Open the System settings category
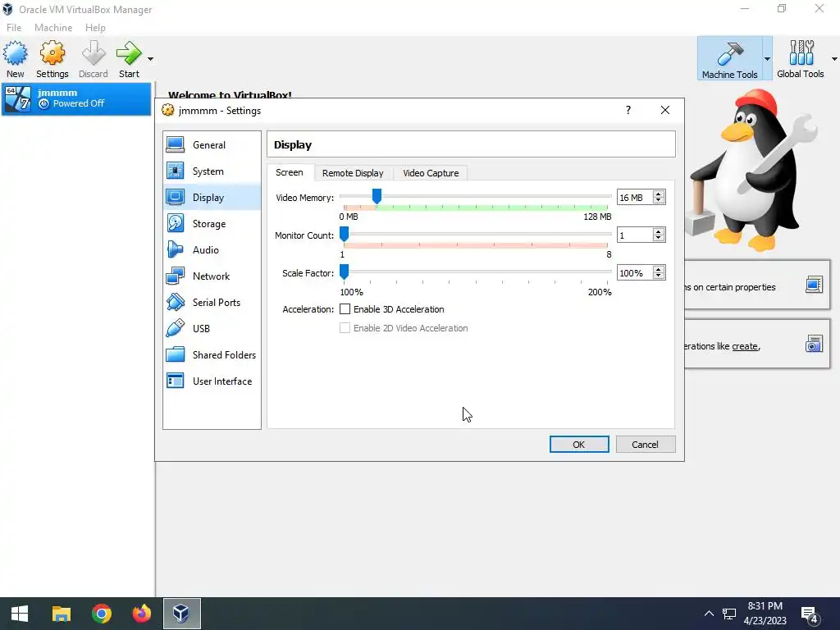Viewport: 840px width, 630px height. pos(212,171)
